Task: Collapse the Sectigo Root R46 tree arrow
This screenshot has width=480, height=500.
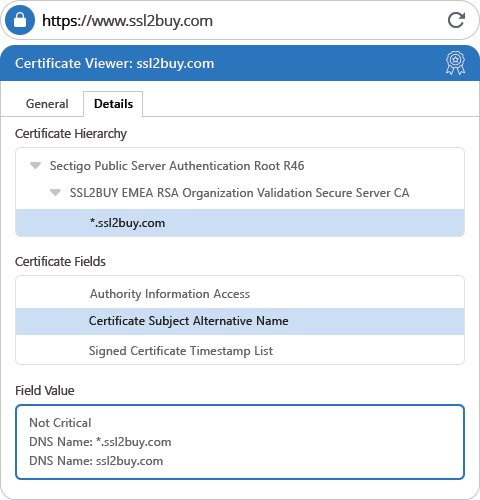Action: pos(35,165)
